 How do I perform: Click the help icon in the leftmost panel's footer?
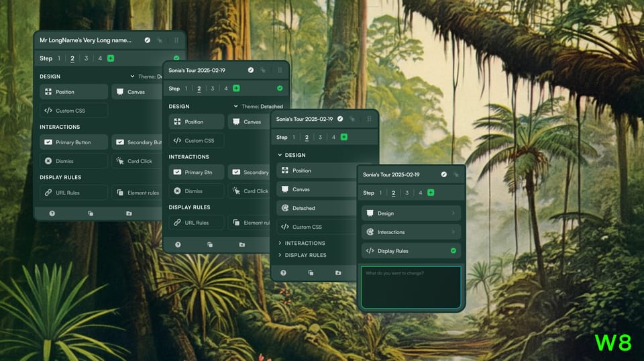point(52,213)
